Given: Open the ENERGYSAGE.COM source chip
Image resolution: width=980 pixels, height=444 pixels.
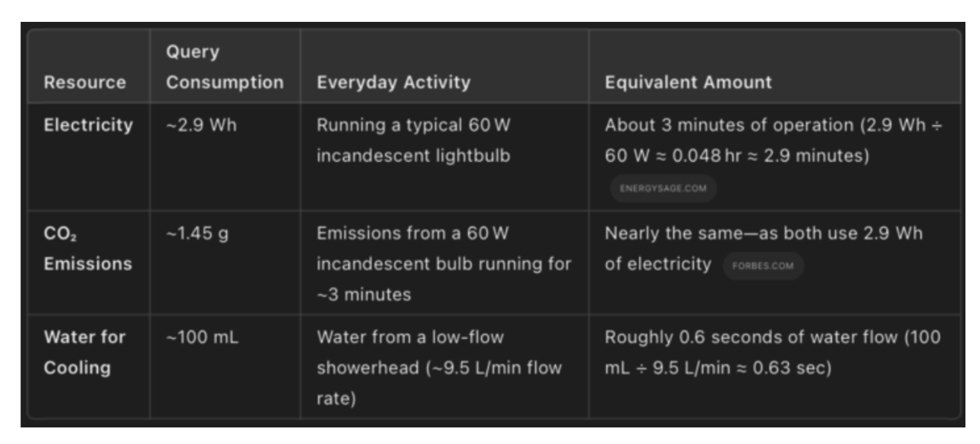Looking at the screenshot, I should point(663,188).
